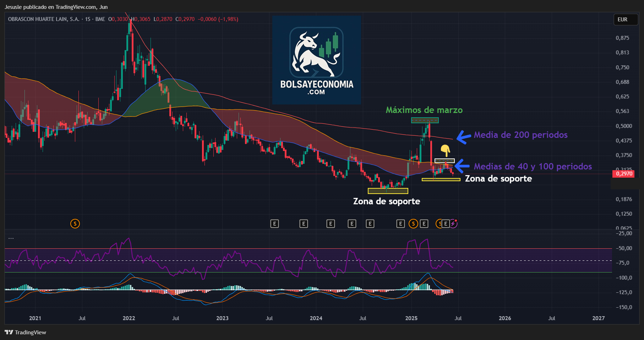644x340 pixels.
Task: Open the EUR currency selector
Action: (x=626, y=20)
